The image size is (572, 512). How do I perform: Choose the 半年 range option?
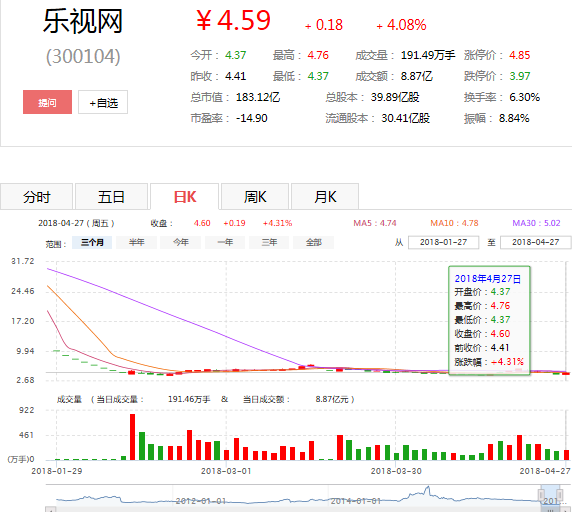click(x=136, y=242)
